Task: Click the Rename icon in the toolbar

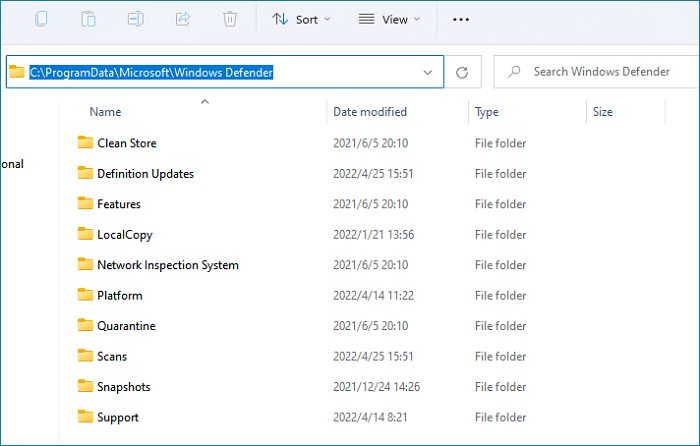Action: pyautogui.click(x=136, y=19)
